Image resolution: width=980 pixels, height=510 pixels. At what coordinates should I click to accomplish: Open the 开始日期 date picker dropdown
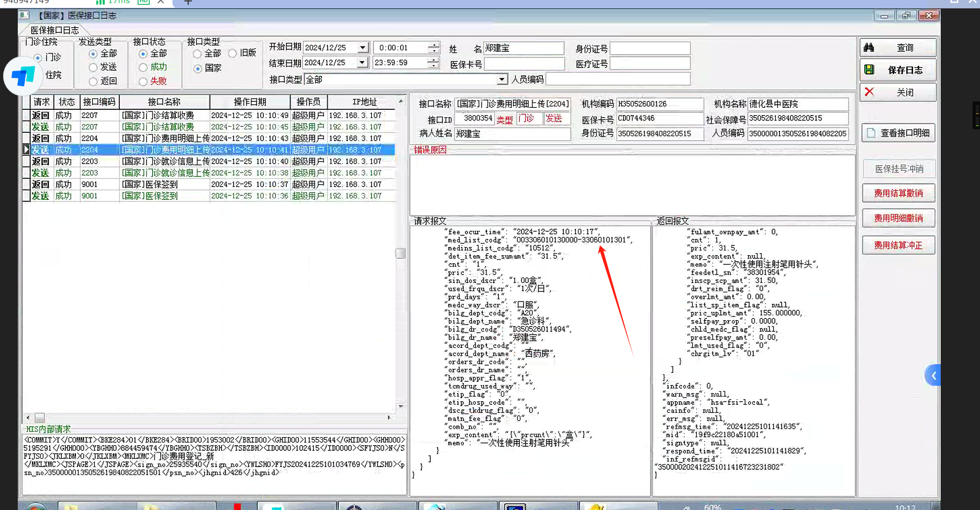point(363,48)
